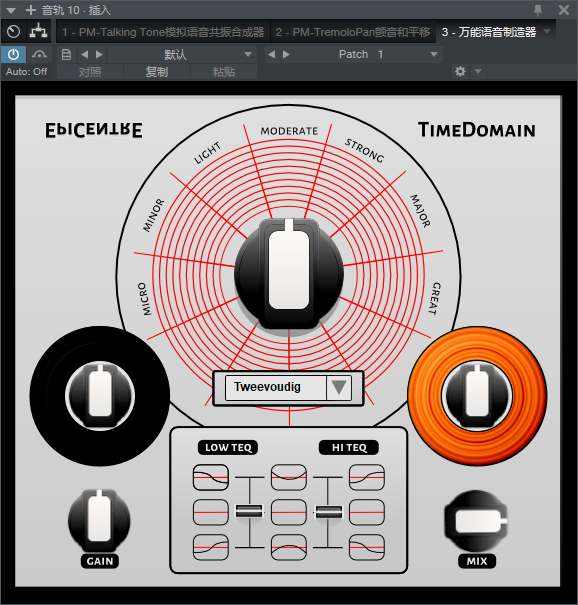578x605 pixels.
Task: Close the plugin window
Action: click(564, 10)
